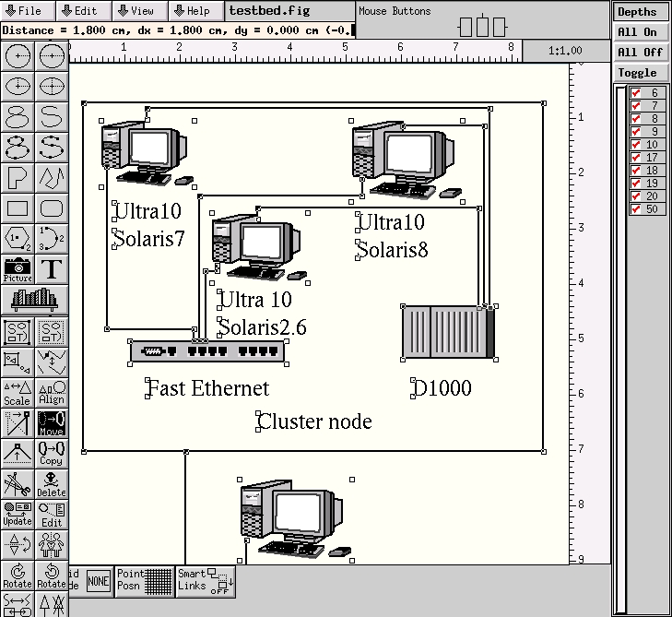Click the depths panel scrollbar
672x617 pixels.
(x=620, y=350)
